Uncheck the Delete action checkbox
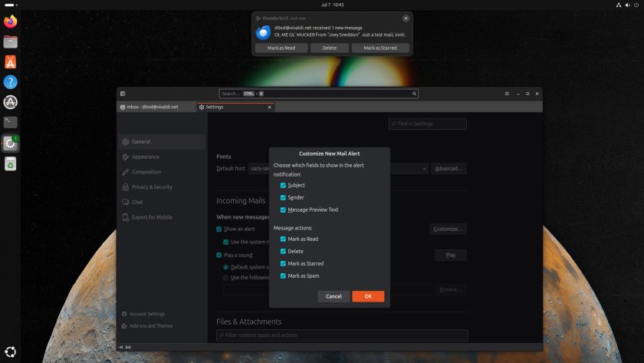Screen dimensions: 644x363 (x=283, y=251)
